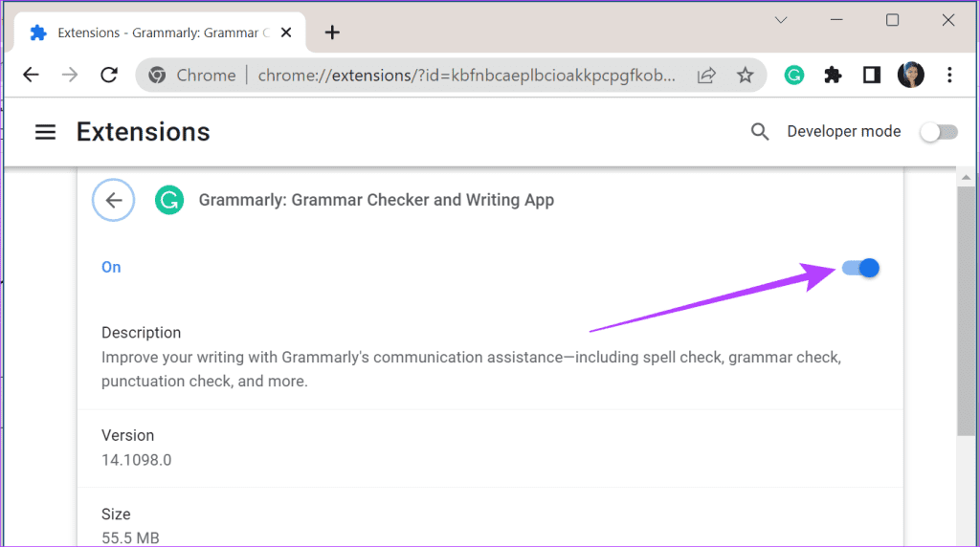Click the address bar URL
The width and height of the screenshot is (980, 547).
[x=466, y=75]
